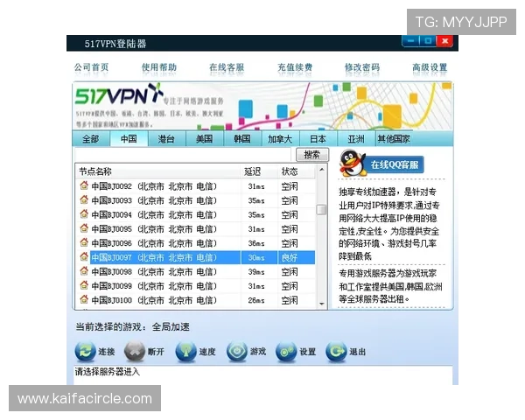
Task: Open the Settings (设置) gears icon
Action: [286, 352]
